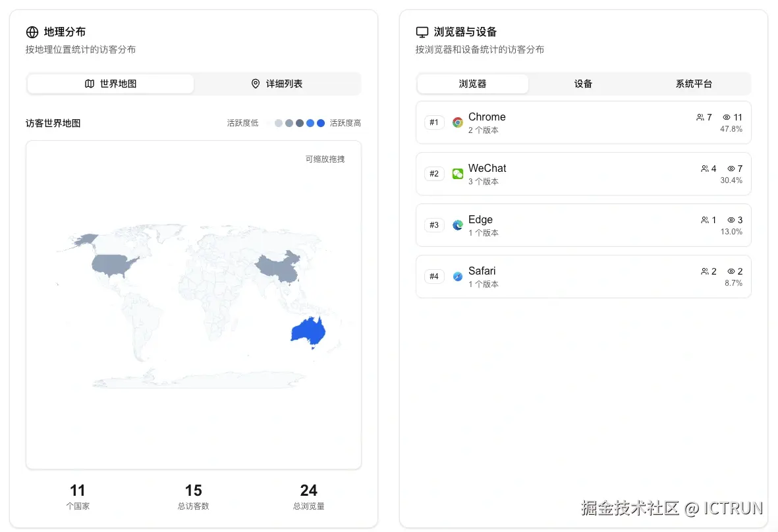Image resolution: width=778 pixels, height=532 pixels.
Task: Click the visitors icon in WeChat row
Action: click(x=705, y=169)
